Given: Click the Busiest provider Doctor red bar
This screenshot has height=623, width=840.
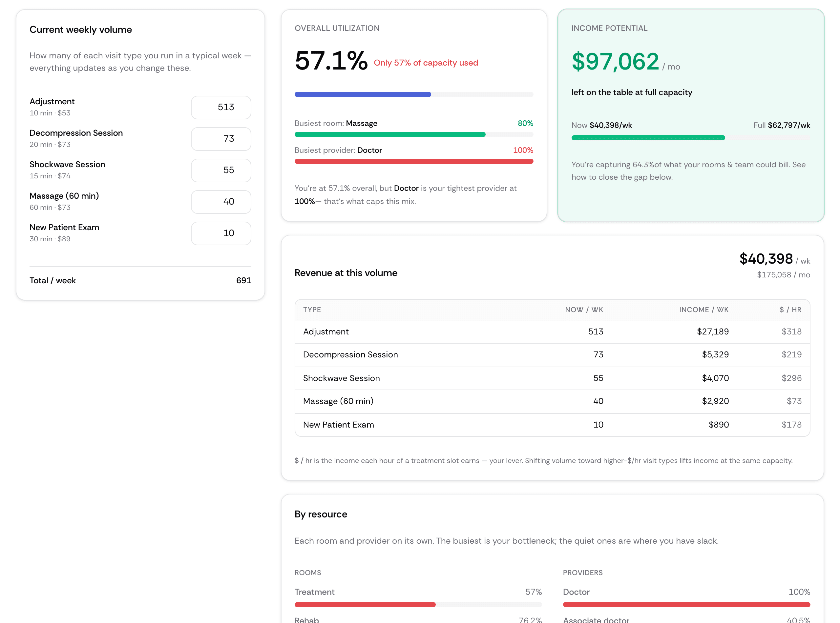Looking at the screenshot, I should (413, 161).
